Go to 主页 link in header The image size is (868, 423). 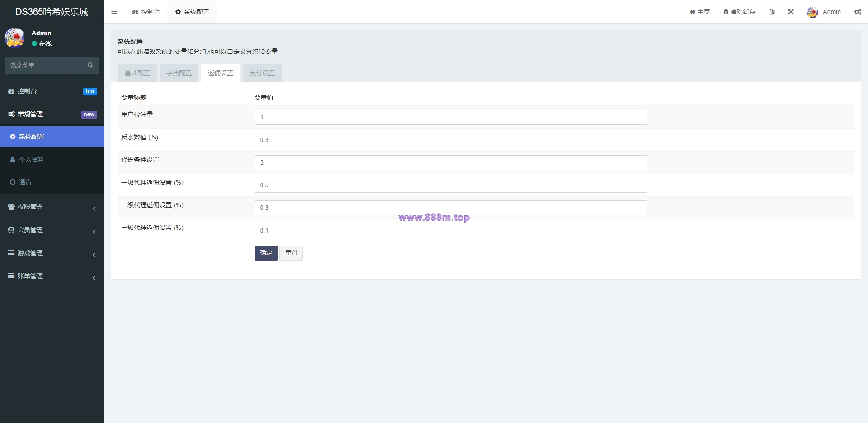tap(700, 12)
